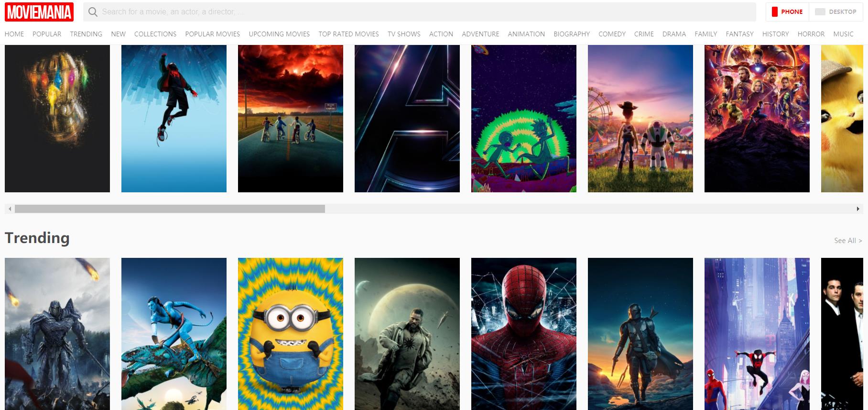Screen dimensions: 868x410
Task: Go to Upcoming Movies
Action: (279, 34)
